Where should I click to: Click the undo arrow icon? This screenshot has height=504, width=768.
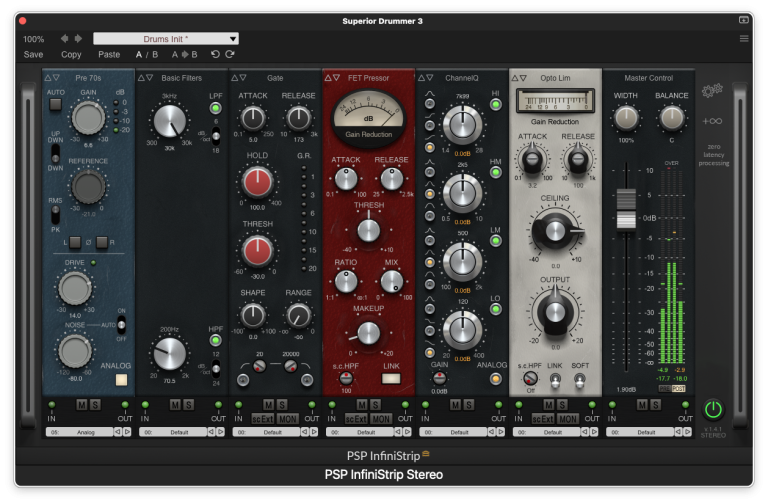coord(215,54)
